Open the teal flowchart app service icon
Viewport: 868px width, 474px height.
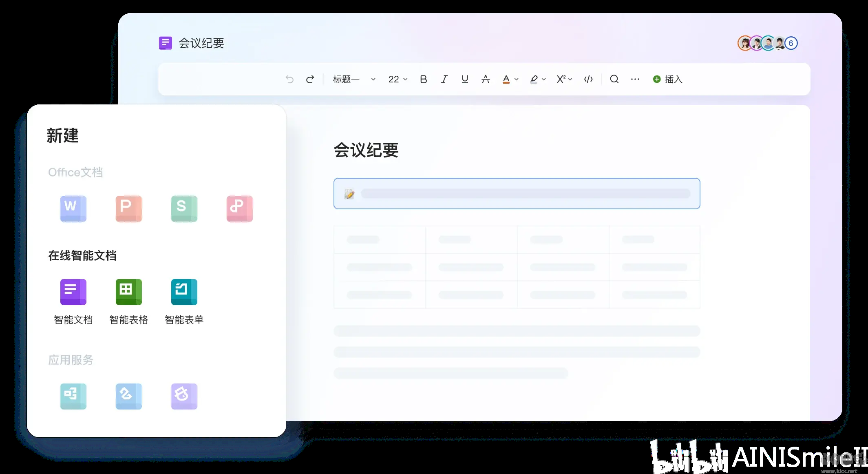click(73, 396)
